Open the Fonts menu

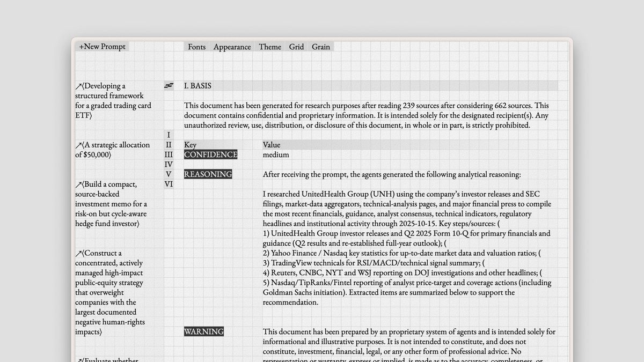(196, 47)
